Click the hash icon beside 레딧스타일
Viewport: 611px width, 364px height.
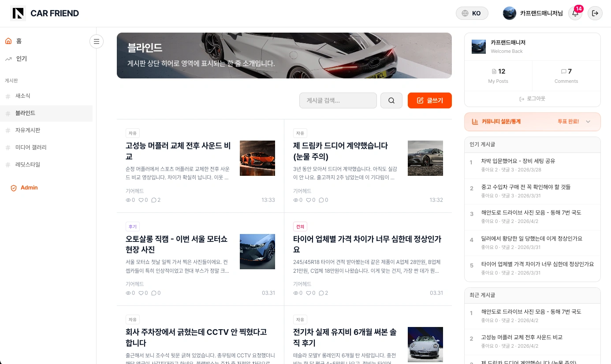7,165
